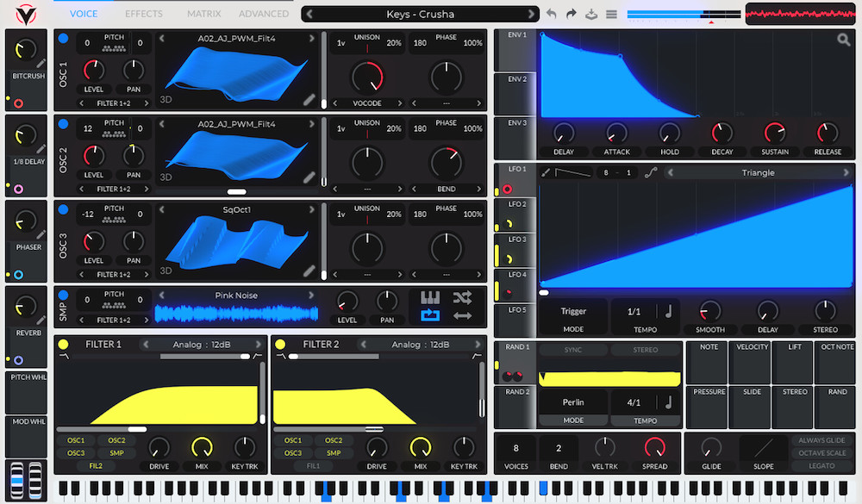The height and width of the screenshot is (504, 862).
Task: Edit BITCRUSH macro name pencil icon
Action: coord(41,63)
